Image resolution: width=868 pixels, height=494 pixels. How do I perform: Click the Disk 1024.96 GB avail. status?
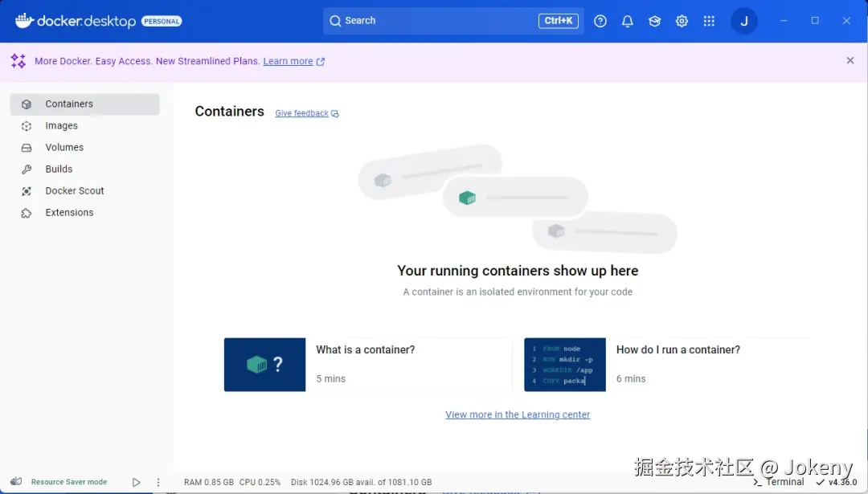[x=362, y=483]
